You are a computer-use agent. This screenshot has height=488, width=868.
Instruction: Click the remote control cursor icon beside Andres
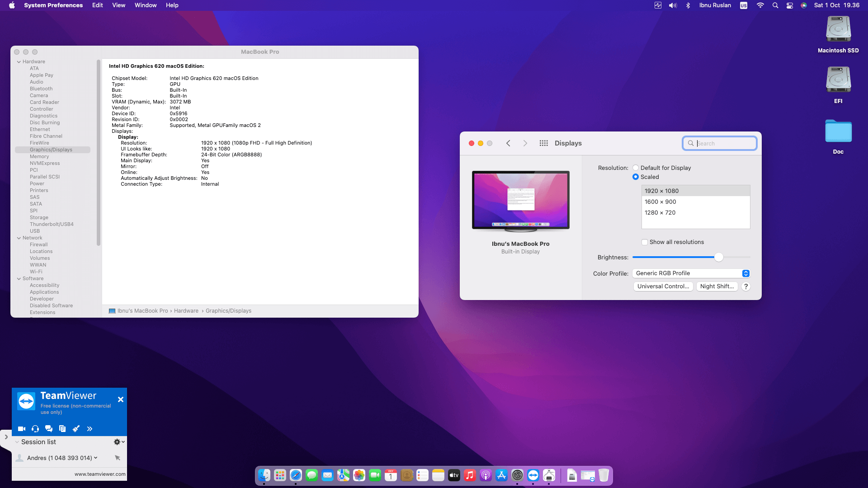pyautogui.click(x=118, y=458)
